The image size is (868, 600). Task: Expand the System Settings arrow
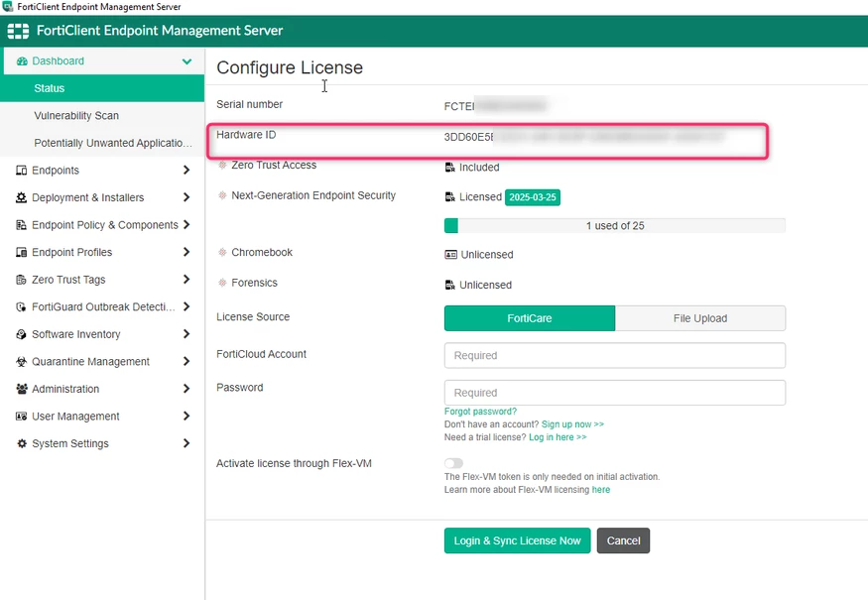point(186,442)
